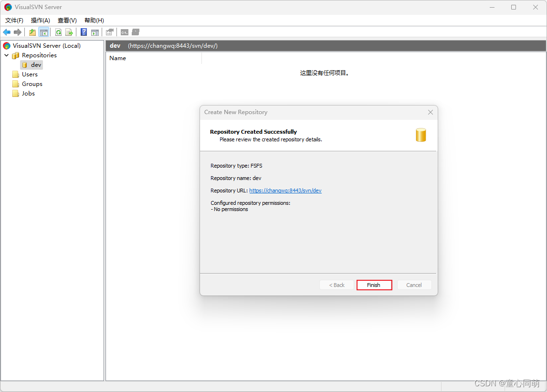Click the 'Repository type: FSFS' text
This screenshot has width=547, height=392.
click(x=236, y=166)
